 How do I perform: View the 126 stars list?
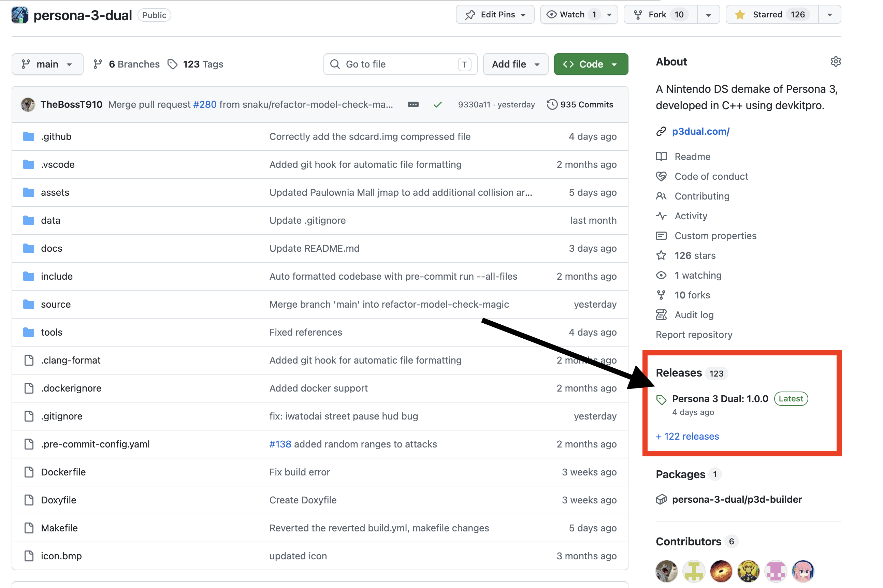coord(695,255)
